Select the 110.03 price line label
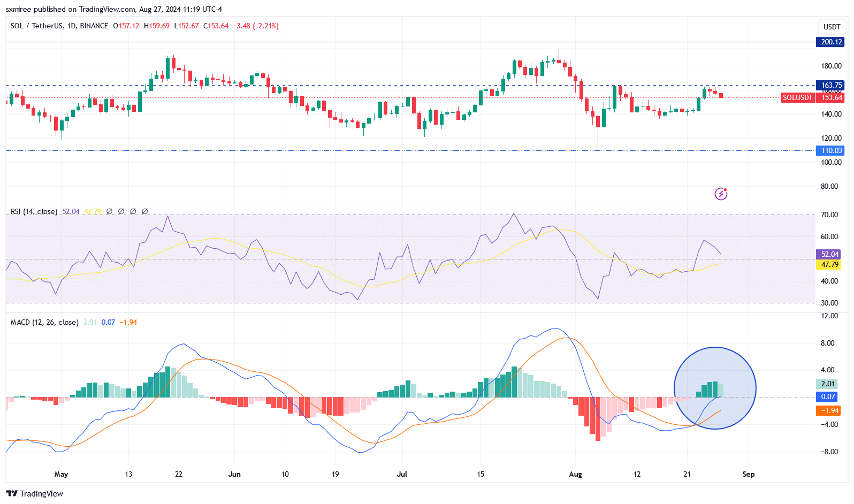Image resolution: width=854 pixels, height=504 pixels. point(830,150)
